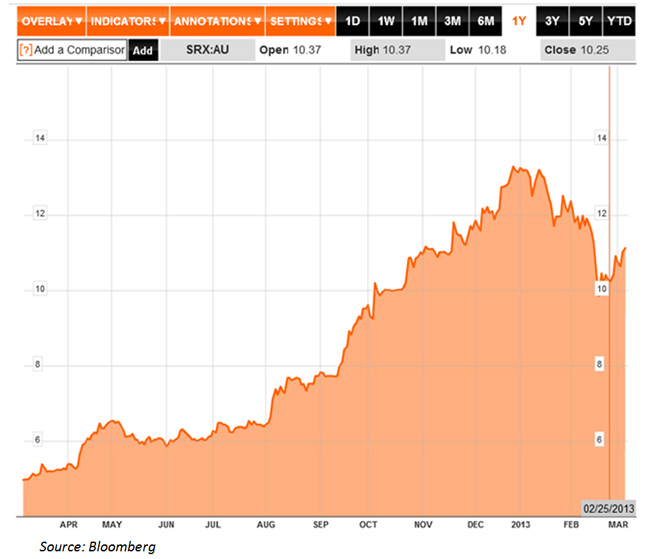Switch to the 1D time range
650x559 pixels.
tap(352, 21)
